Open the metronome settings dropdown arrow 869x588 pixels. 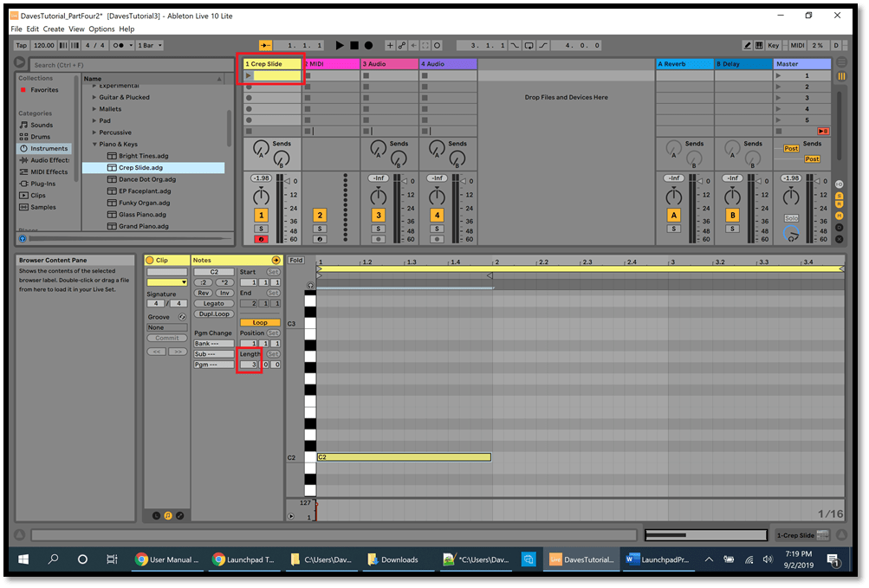pos(131,45)
